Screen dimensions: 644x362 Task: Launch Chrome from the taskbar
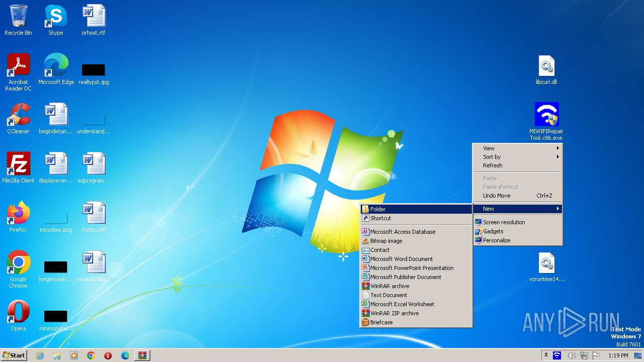click(91, 355)
